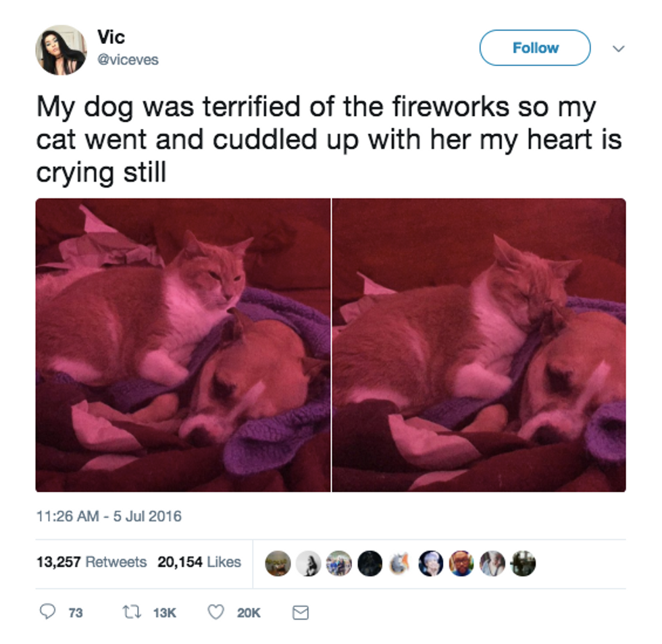Open the @viceves handle link

click(128, 60)
